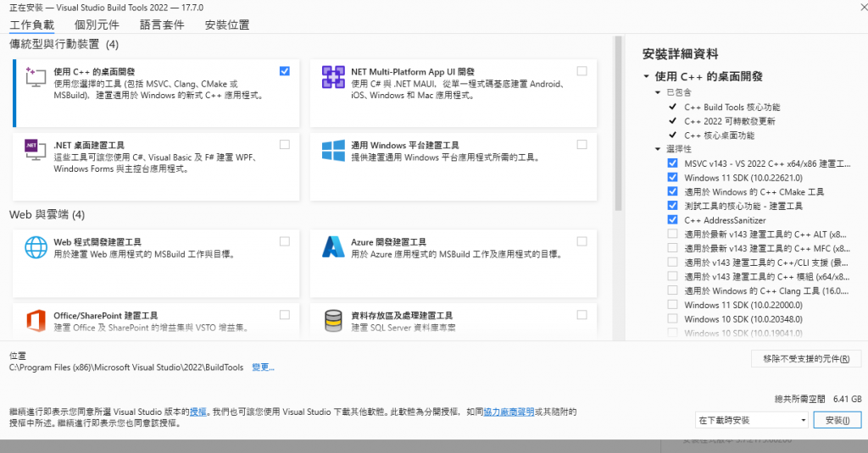868x453 pixels.
Task: Check the .NET Multi-Platform App UI 開發 checkbox
Action: coord(581,71)
